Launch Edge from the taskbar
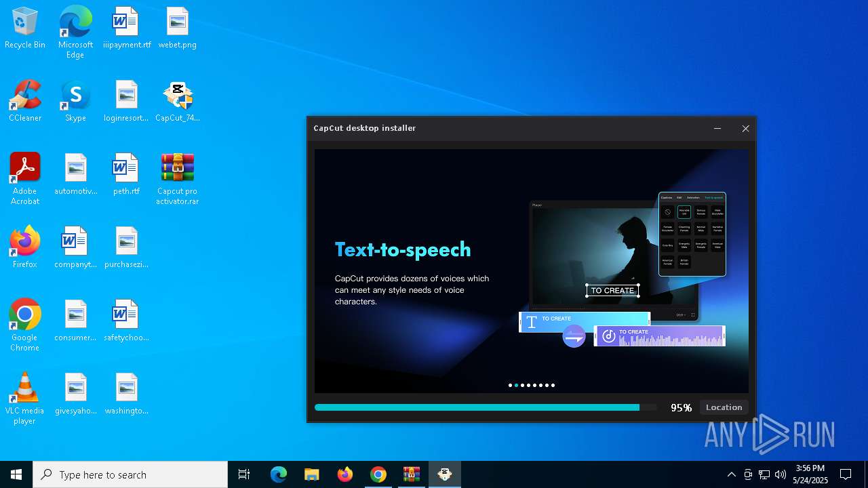This screenshot has height=488, width=868. (279, 474)
